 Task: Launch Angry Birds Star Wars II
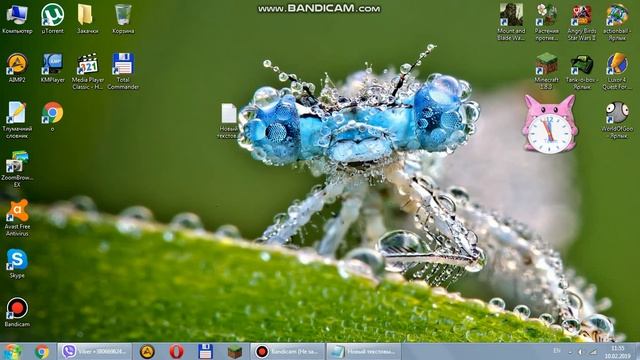582,22
